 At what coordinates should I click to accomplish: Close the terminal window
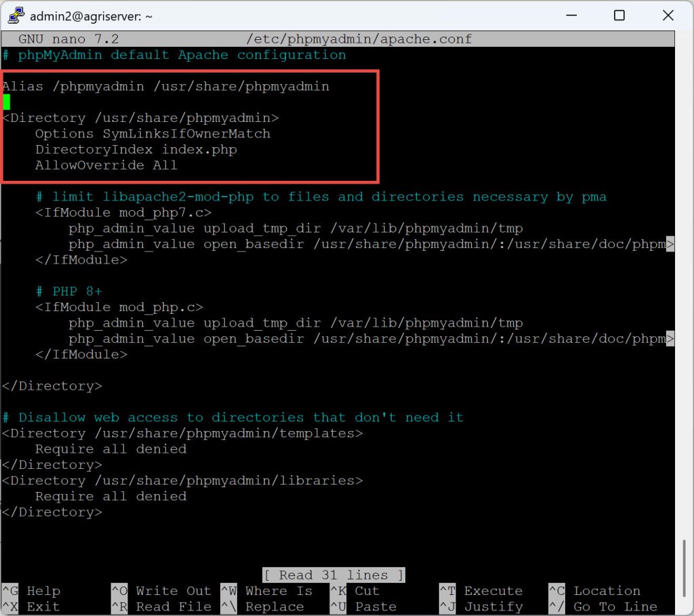click(x=668, y=16)
